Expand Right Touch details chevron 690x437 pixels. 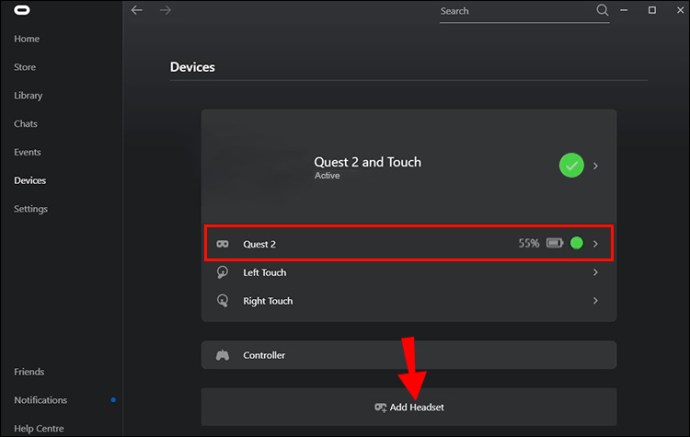pos(596,301)
